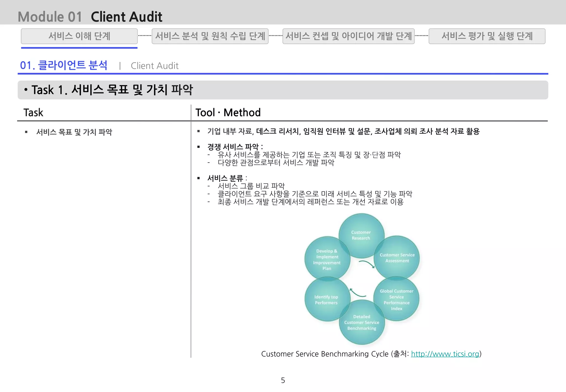Click the gray Client Audit subtitle

click(154, 66)
